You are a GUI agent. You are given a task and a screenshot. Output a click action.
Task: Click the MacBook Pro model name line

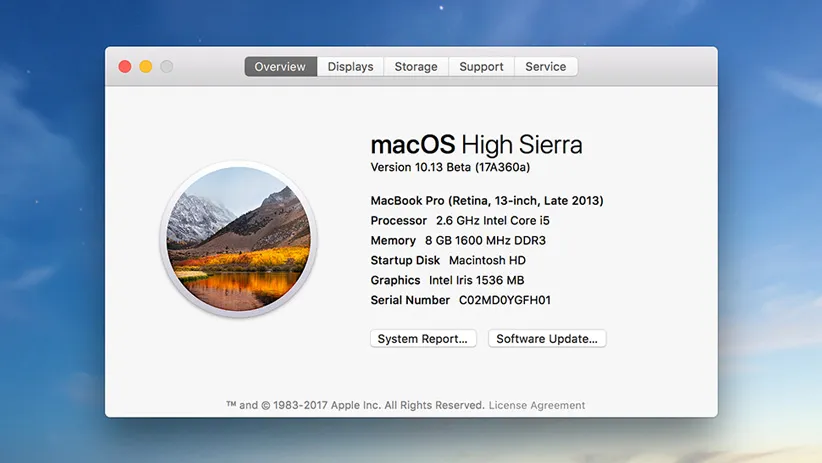486,200
